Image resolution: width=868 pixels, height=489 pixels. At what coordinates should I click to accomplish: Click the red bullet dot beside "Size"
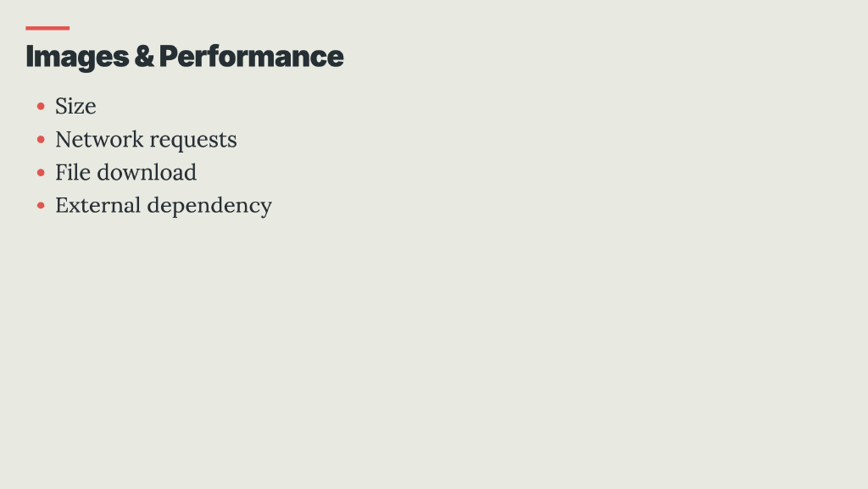pos(41,107)
